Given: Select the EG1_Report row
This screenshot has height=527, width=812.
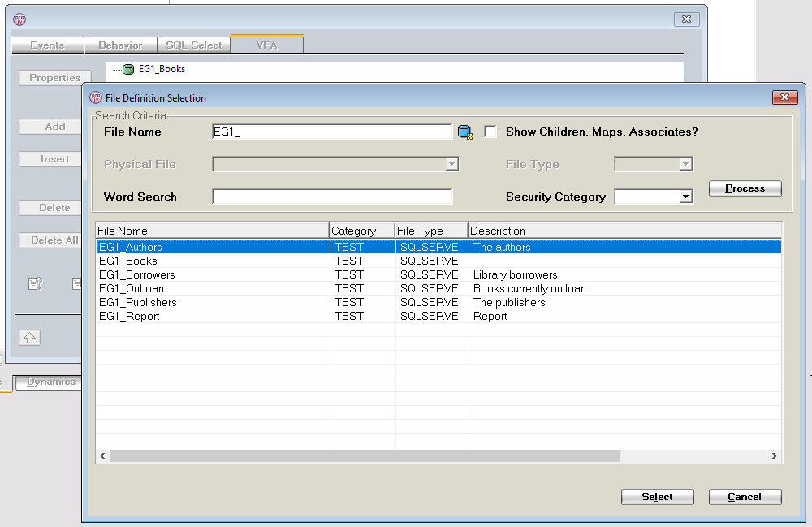Looking at the screenshot, I should tap(438, 317).
